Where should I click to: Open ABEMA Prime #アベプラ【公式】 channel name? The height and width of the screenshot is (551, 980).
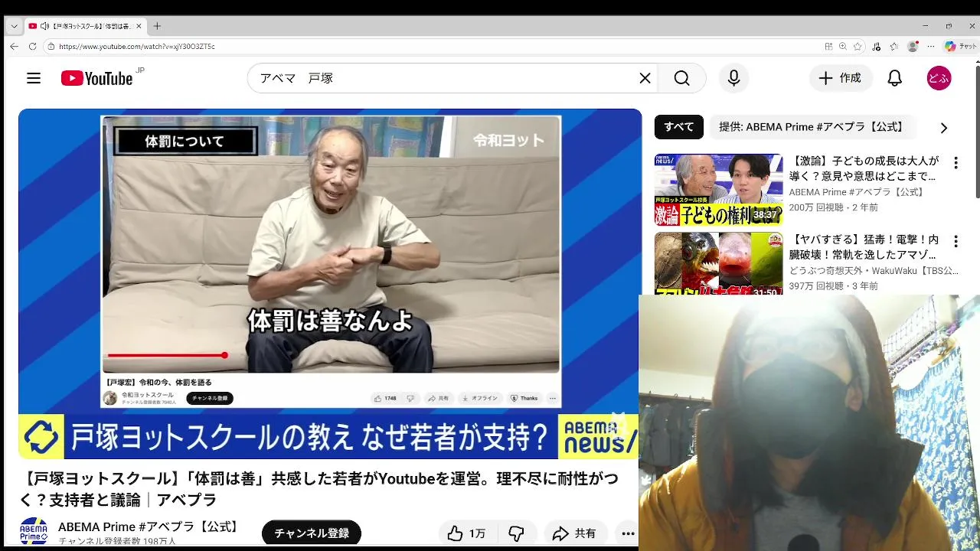[x=149, y=527]
